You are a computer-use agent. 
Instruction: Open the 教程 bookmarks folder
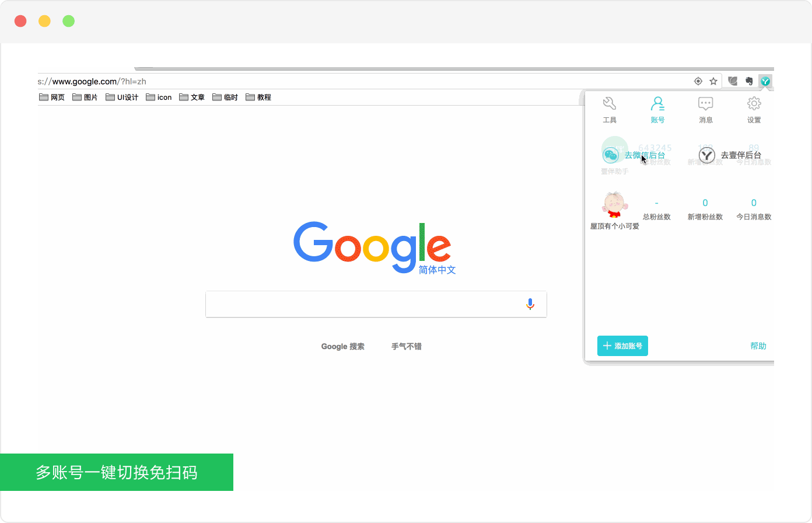(258, 97)
